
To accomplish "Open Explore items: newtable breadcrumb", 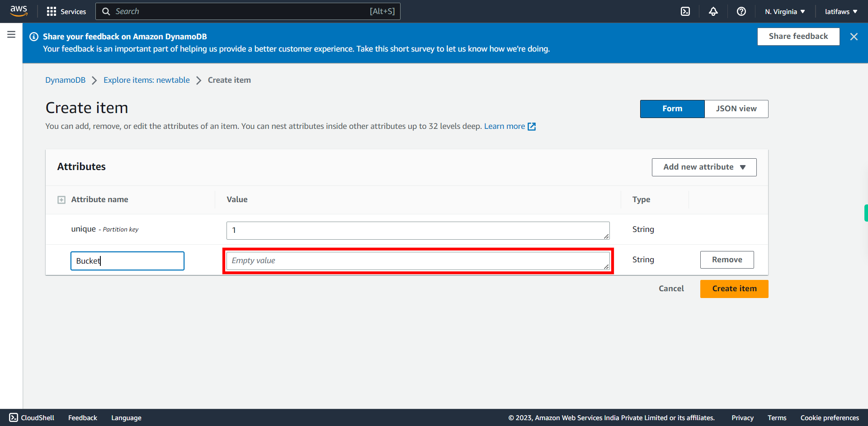I will [x=146, y=80].
